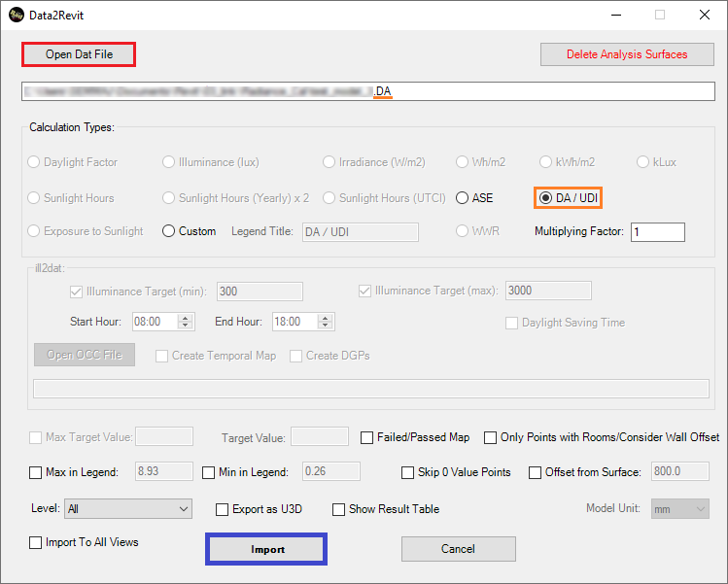Click Min in Legend value 0.26 field
This screenshot has height=584, width=728.
331,471
